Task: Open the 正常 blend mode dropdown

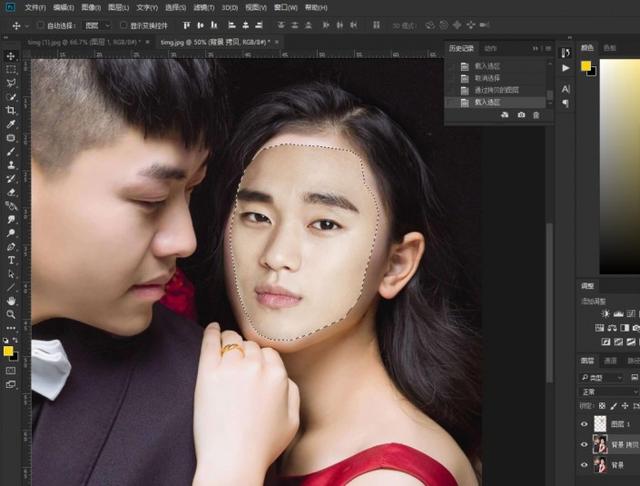Action: point(609,392)
